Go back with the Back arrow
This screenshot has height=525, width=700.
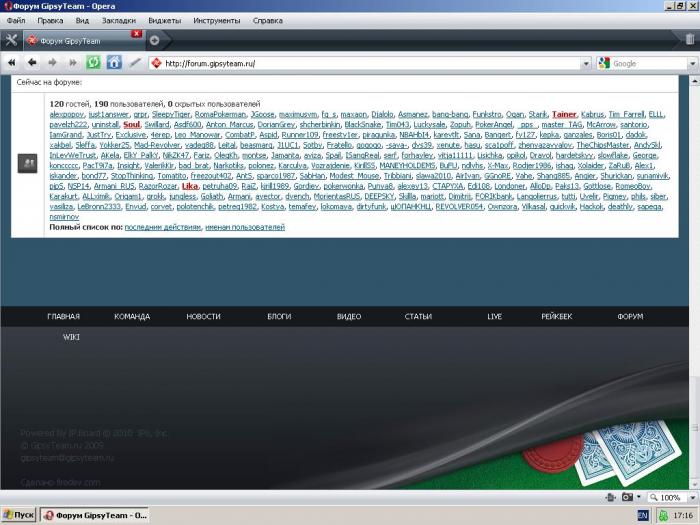(x=32, y=62)
